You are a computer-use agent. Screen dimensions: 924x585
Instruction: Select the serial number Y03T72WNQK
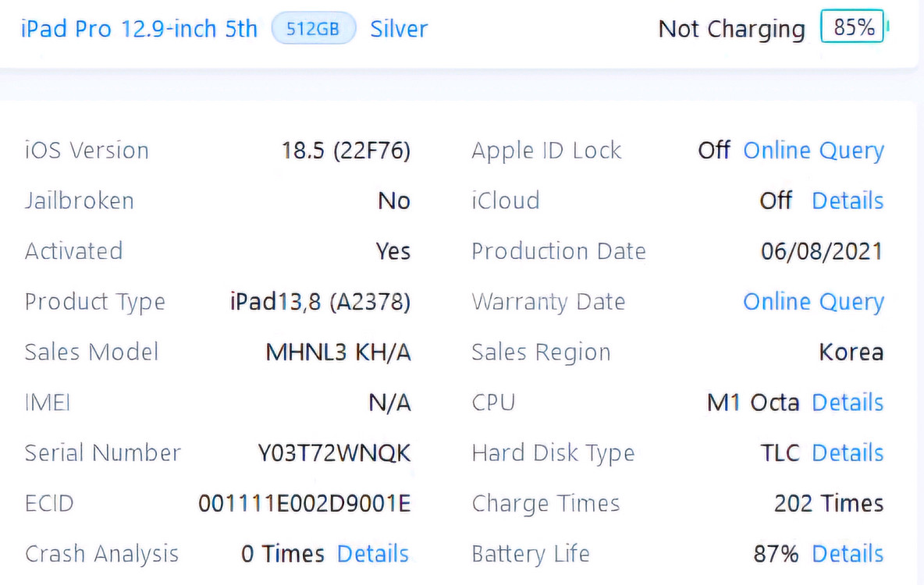point(334,453)
